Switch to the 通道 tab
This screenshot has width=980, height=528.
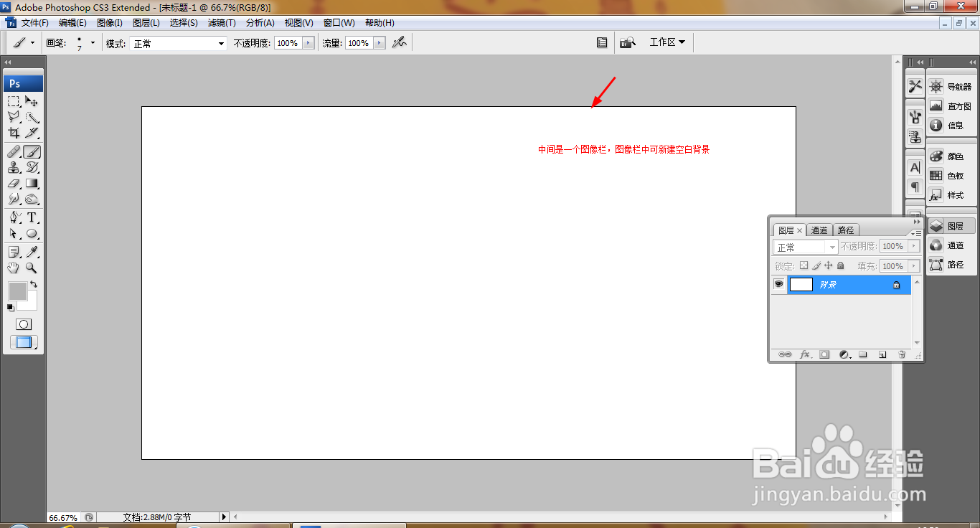coord(819,230)
